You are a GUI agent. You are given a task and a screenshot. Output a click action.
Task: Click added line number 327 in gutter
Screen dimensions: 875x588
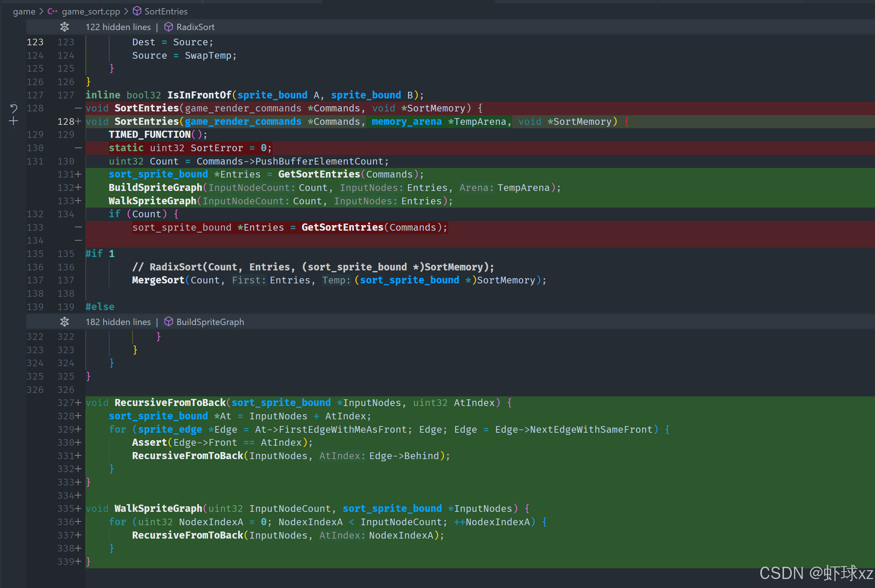click(66, 403)
